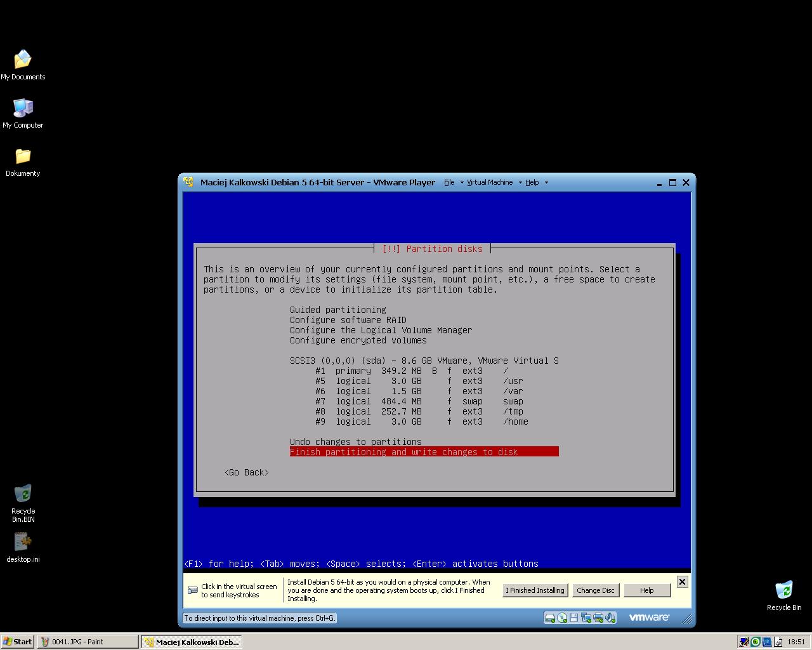Click the vmware logo in status bar
The height and width of the screenshot is (650, 812).
tap(649, 617)
